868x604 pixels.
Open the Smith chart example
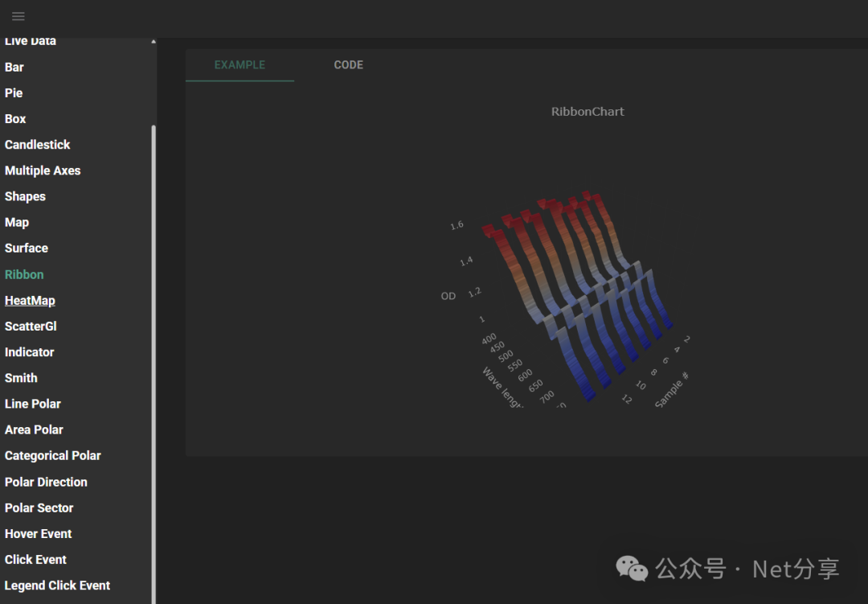(x=20, y=377)
